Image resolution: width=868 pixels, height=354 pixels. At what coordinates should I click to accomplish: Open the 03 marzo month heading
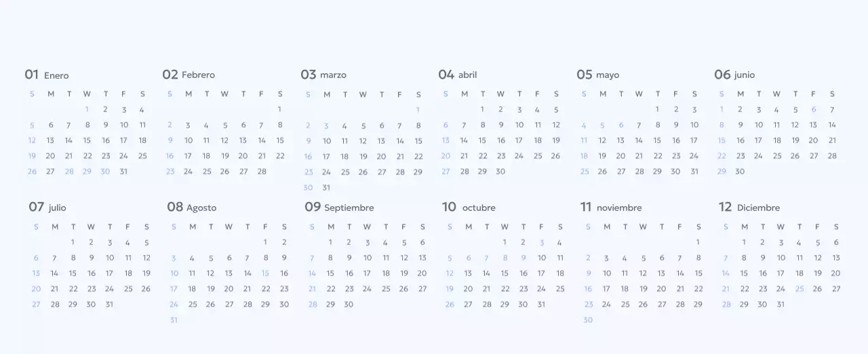coord(323,75)
